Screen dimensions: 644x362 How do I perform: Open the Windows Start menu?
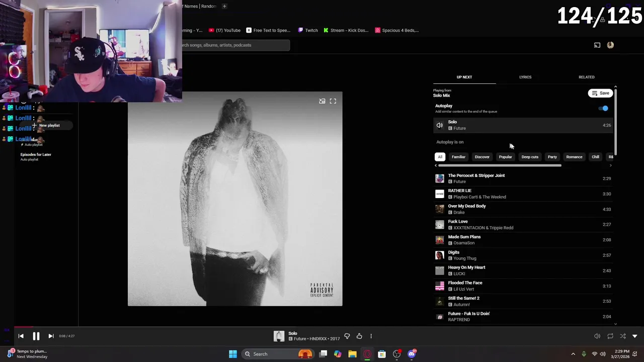pyautogui.click(x=233, y=354)
